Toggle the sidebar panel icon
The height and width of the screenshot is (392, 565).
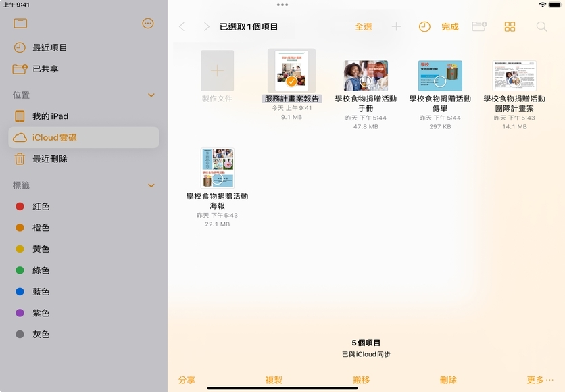20,24
